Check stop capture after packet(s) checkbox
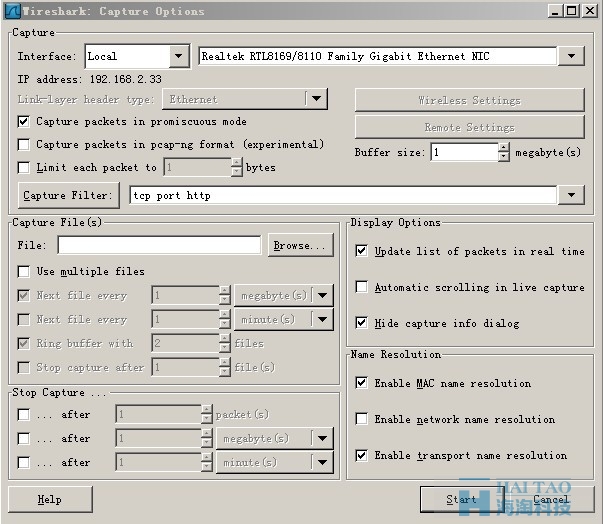The width and height of the screenshot is (603, 524). click(23, 414)
